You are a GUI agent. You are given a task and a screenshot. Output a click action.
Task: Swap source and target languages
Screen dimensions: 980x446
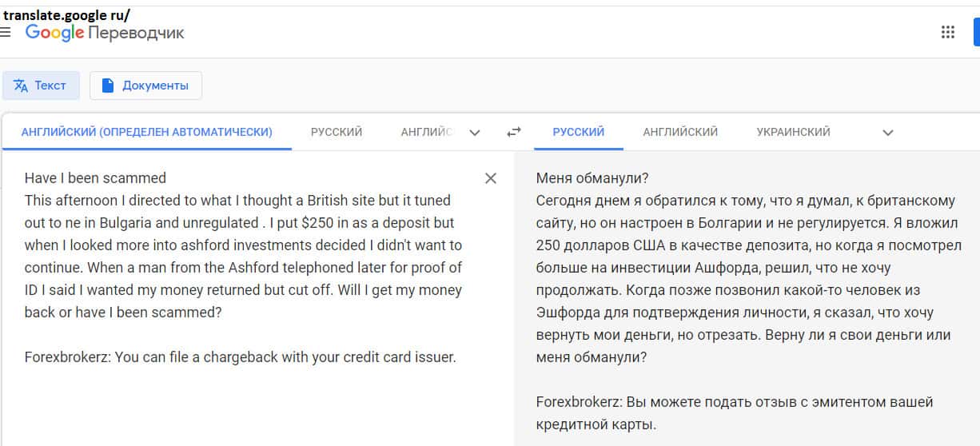coord(514,132)
